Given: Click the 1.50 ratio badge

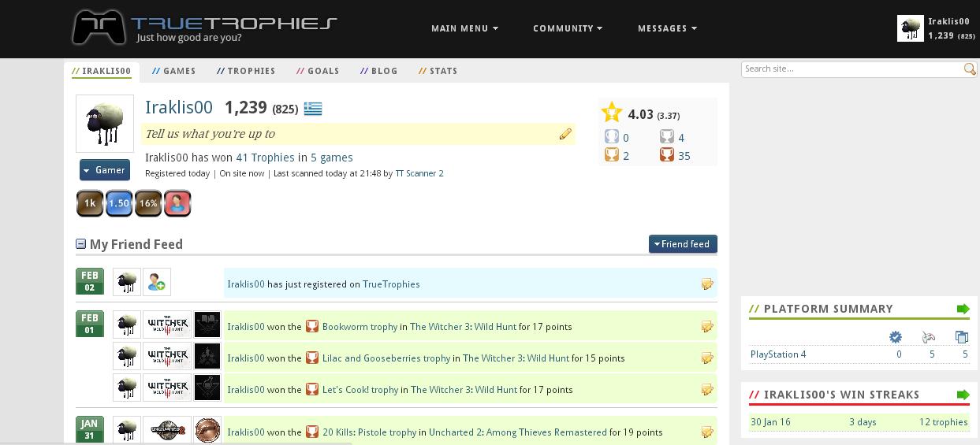Looking at the screenshot, I should click(119, 203).
